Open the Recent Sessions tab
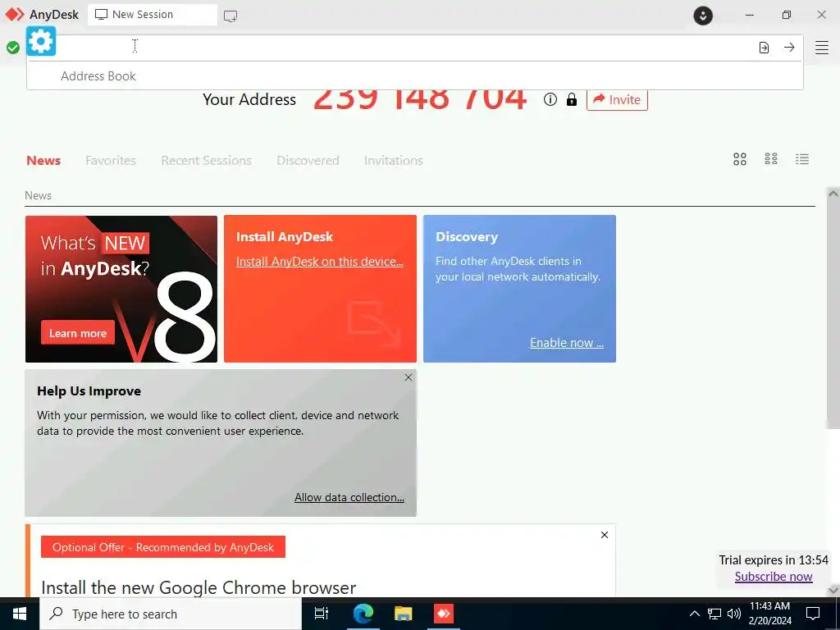Image resolution: width=840 pixels, height=630 pixels. pos(206,160)
